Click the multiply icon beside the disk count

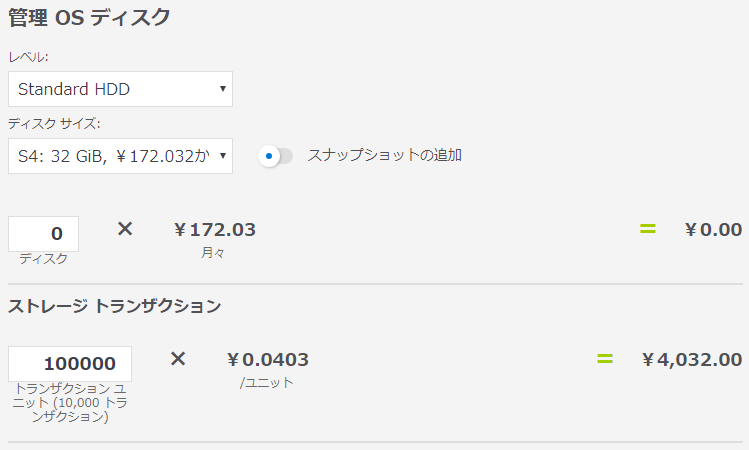[125, 229]
